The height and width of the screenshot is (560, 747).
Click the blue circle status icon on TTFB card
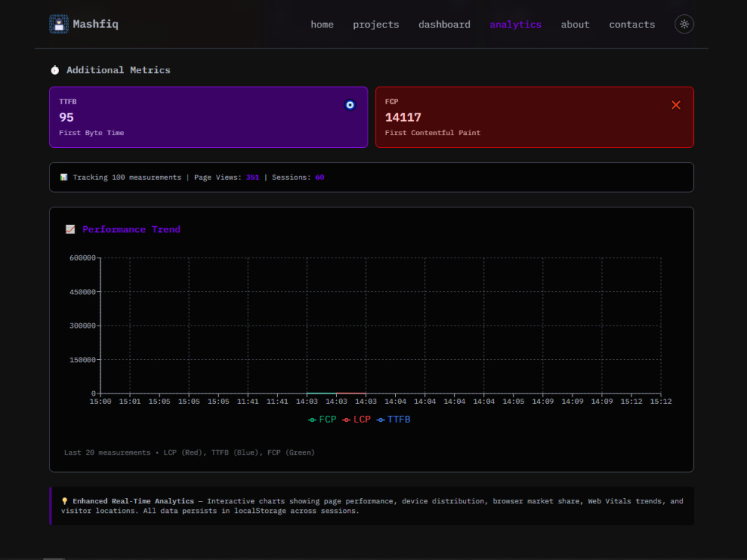[x=350, y=105]
